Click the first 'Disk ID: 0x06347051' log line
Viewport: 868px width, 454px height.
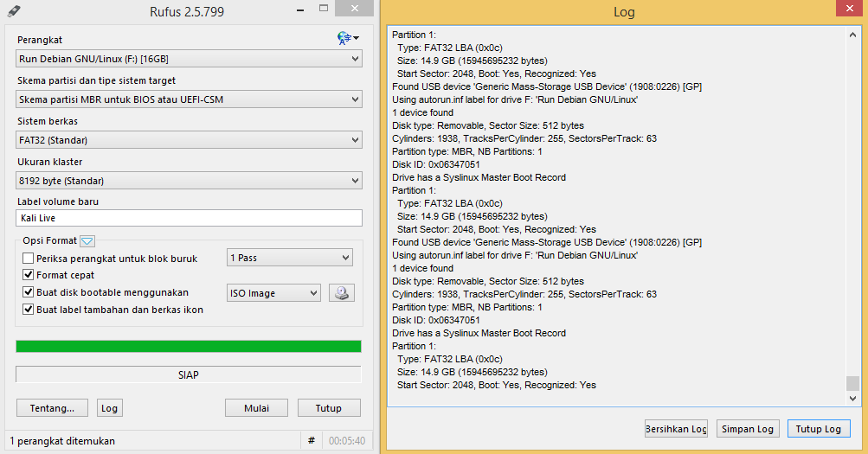(x=435, y=164)
